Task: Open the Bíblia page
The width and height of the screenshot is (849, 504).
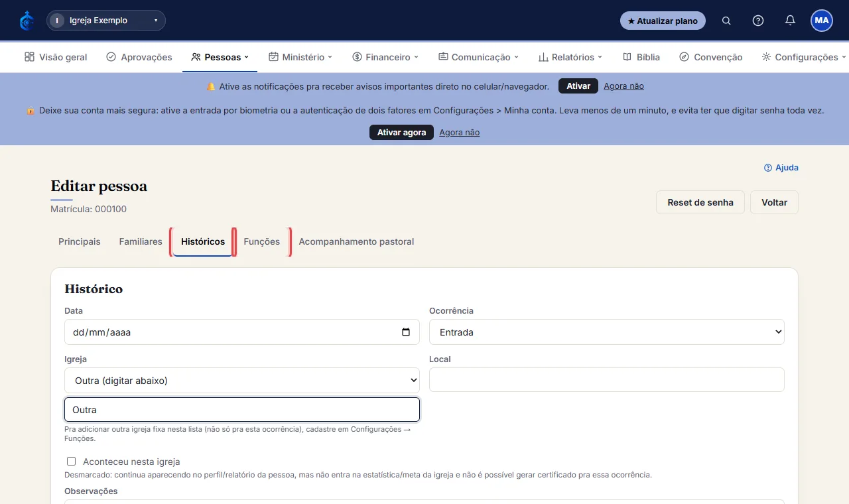Action: [641, 57]
